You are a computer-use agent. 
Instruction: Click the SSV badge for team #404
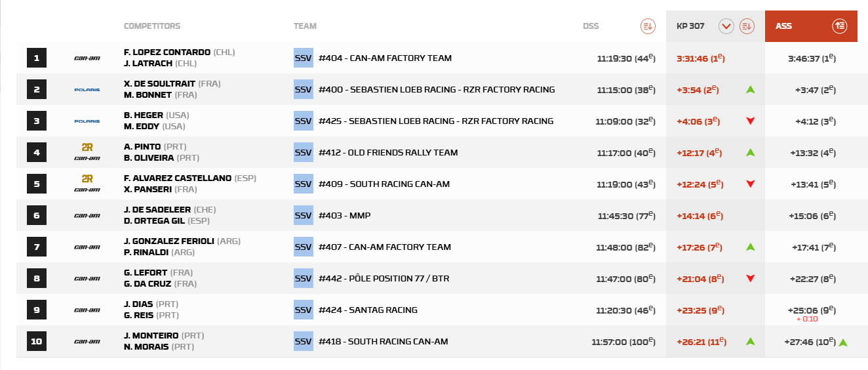pyautogui.click(x=303, y=58)
